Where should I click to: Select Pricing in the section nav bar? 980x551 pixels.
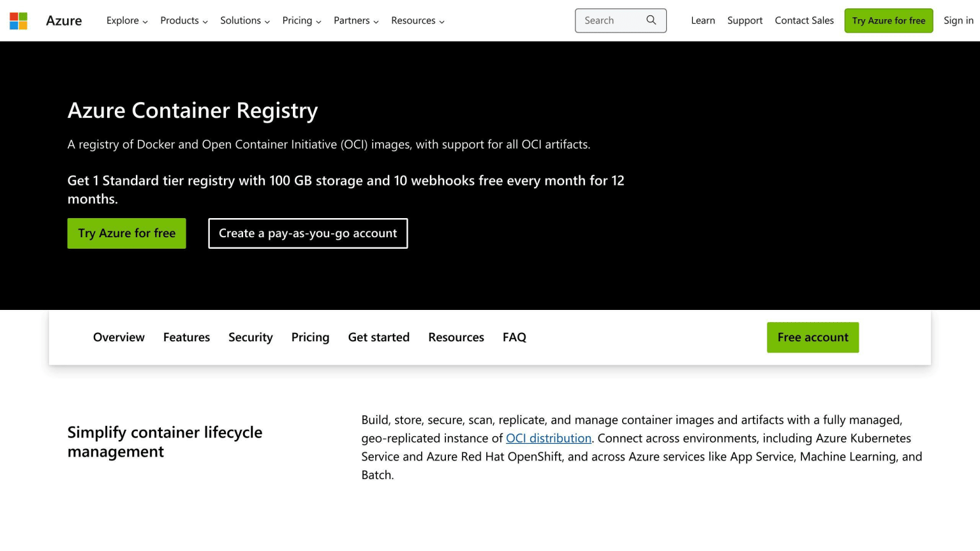[x=310, y=337]
